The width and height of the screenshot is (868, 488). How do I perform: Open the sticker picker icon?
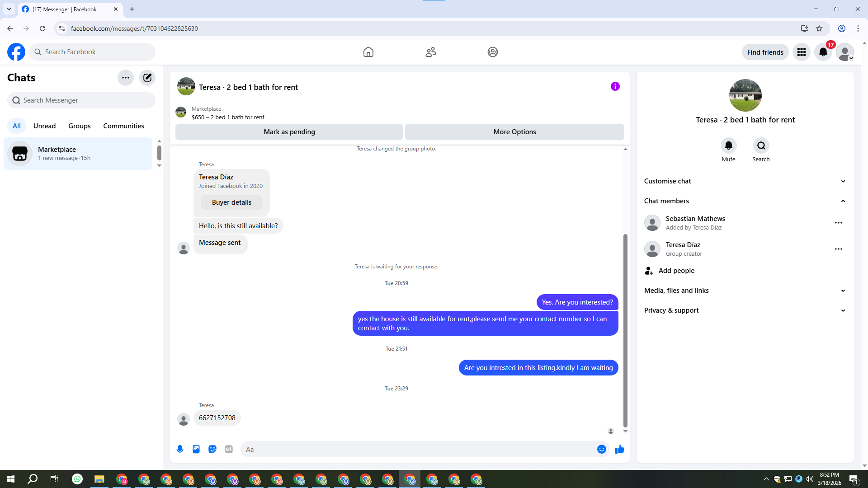[x=212, y=449]
